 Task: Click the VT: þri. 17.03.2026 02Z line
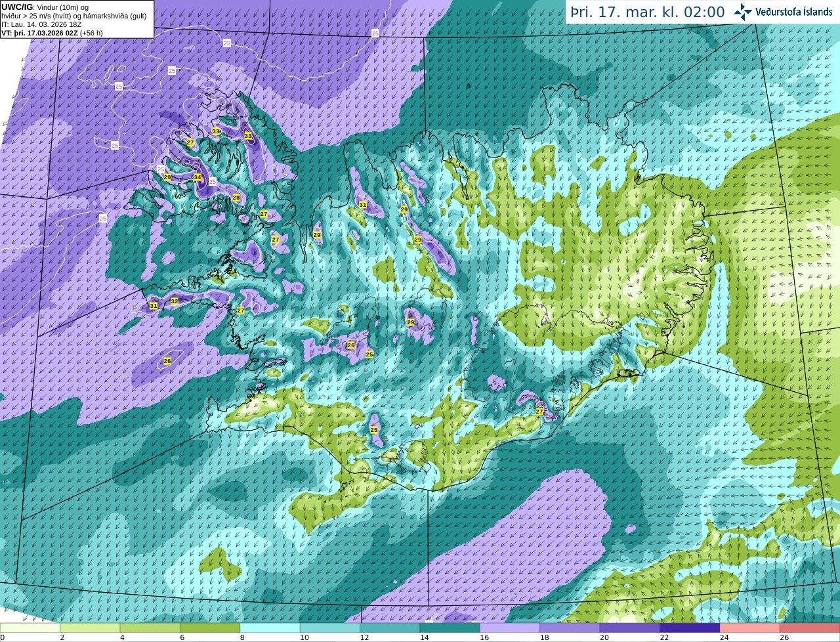coord(52,33)
